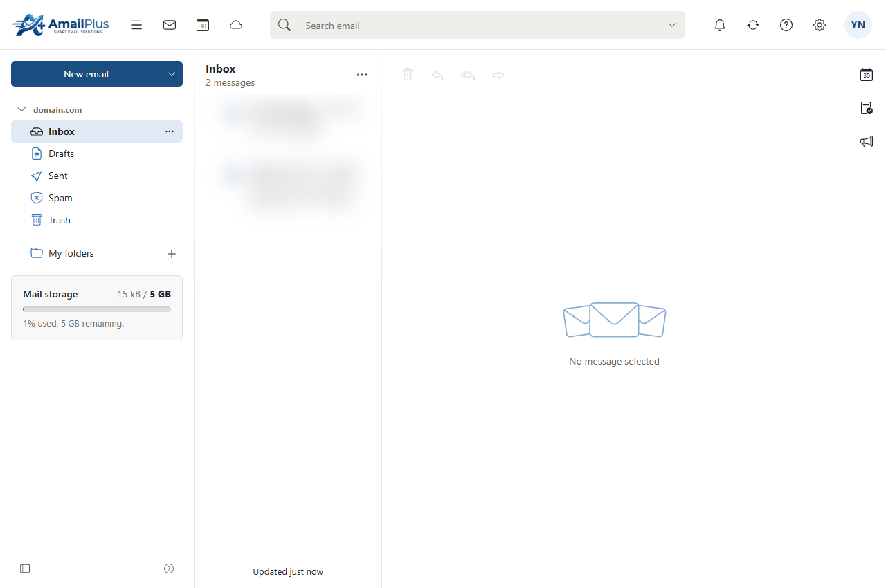Image resolution: width=886 pixels, height=588 pixels.
Task: Collapse the domain.com account tree
Action: tap(21, 109)
